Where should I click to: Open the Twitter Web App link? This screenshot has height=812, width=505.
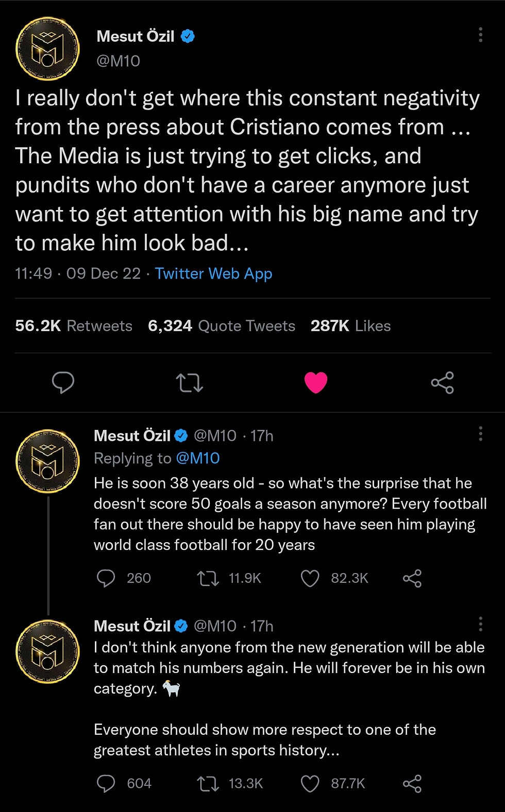pos(213,273)
